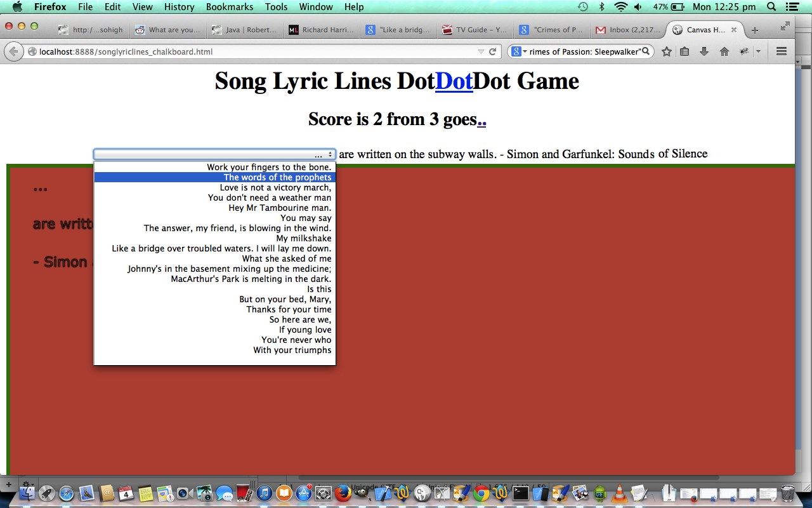Choose option 'You don't need a weather man'
812x508 pixels.
pos(214,197)
